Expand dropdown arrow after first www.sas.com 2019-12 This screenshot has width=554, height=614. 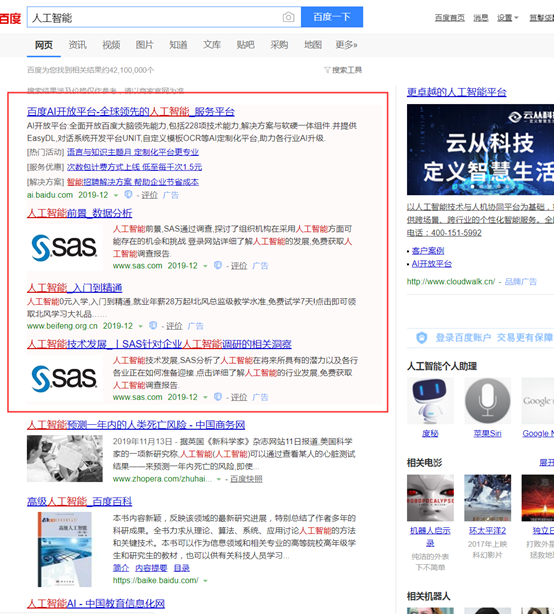click(205, 266)
